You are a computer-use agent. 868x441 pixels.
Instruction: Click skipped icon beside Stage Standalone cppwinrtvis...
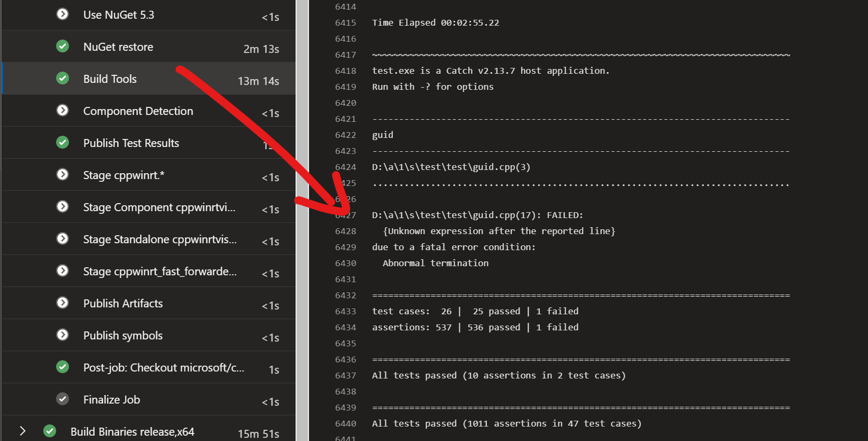[63, 238]
